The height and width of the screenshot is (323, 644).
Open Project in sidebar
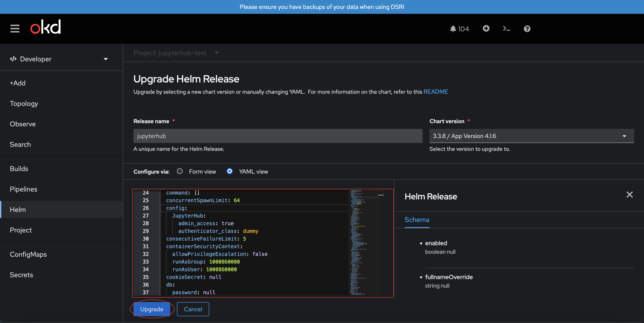(x=61, y=230)
